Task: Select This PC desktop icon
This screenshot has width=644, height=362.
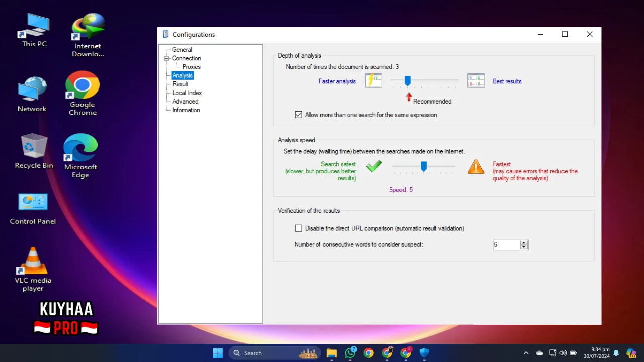Action: click(x=34, y=30)
